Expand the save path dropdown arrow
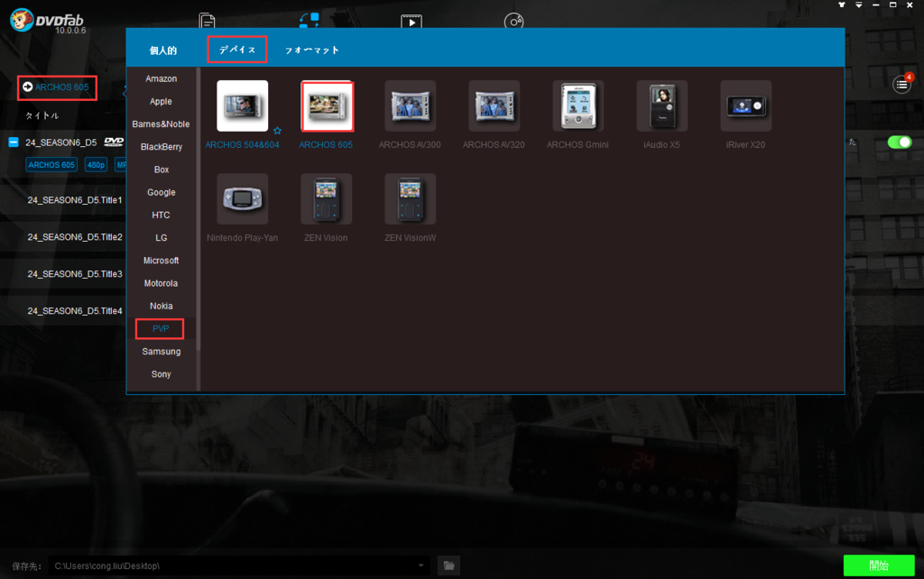 click(x=420, y=565)
